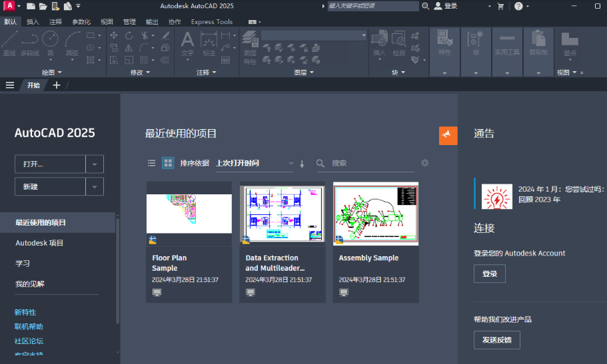Select My Insights (我的见解) in sidebar
Image resolution: width=607 pixels, height=364 pixels.
[30, 284]
